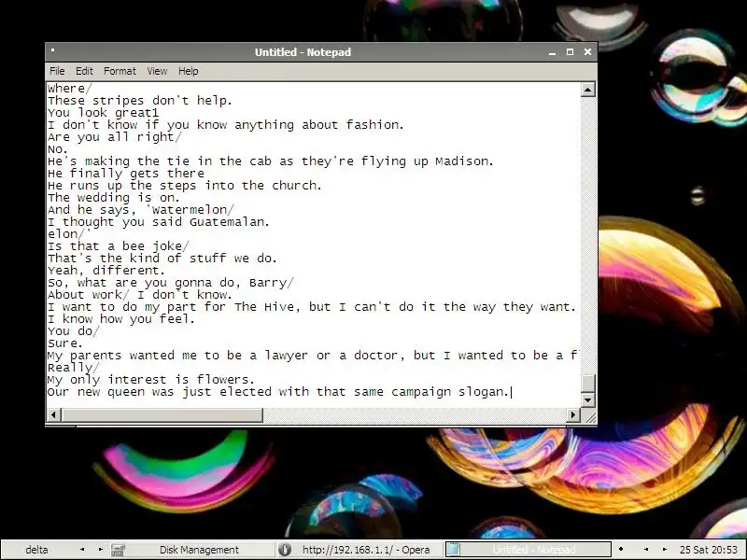Click the right arrow before the clock
This screenshot has height=560, width=747.
[x=664, y=550]
